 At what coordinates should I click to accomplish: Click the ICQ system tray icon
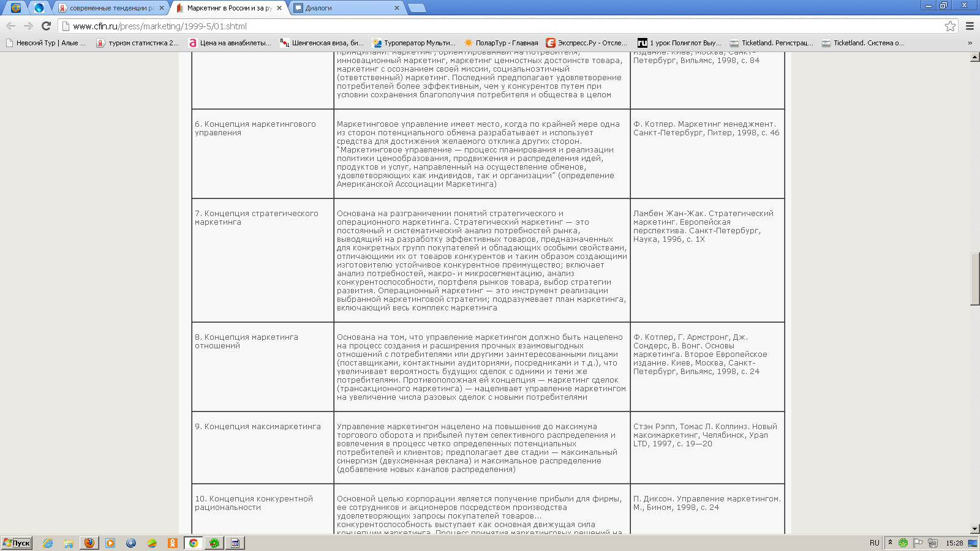pos(903,542)
